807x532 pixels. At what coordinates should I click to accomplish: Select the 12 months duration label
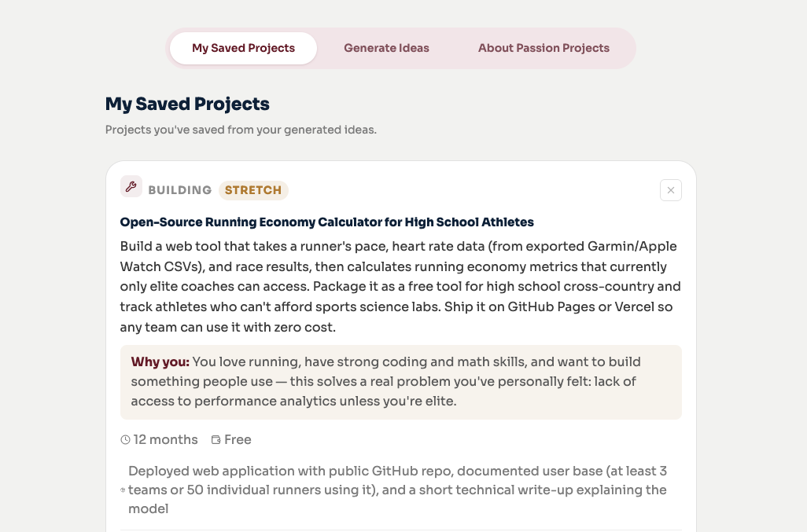165,439
